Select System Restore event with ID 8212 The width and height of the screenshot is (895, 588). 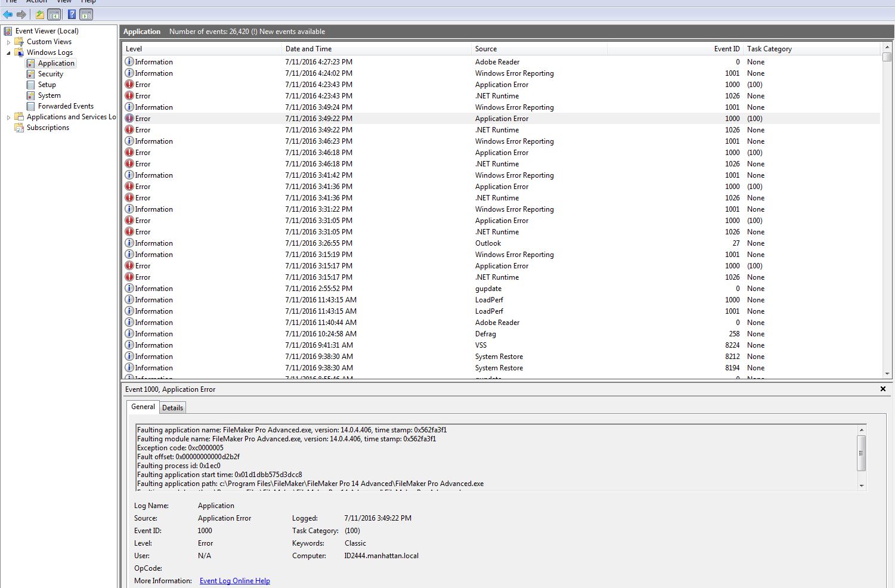tap(501, 356)
